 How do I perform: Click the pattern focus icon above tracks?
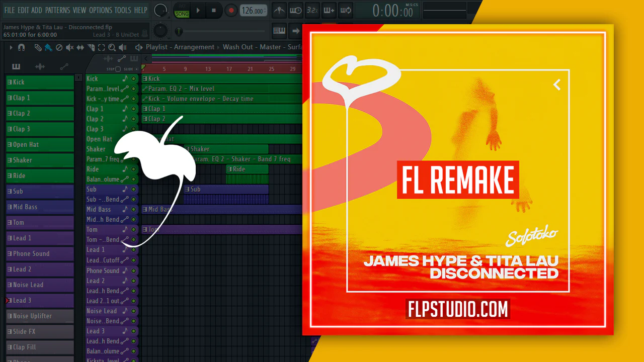point(134,58)
